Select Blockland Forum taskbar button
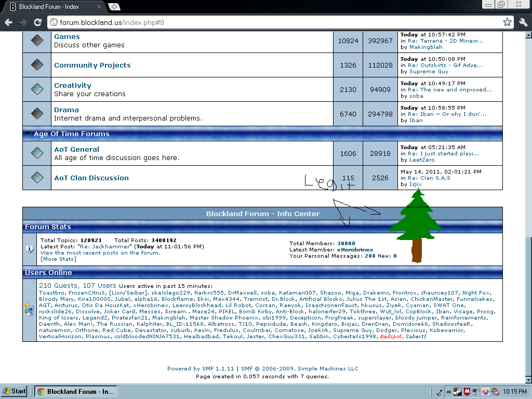Image resolution: width=532 pixels, height=399 pixels. tap(75, 392)
